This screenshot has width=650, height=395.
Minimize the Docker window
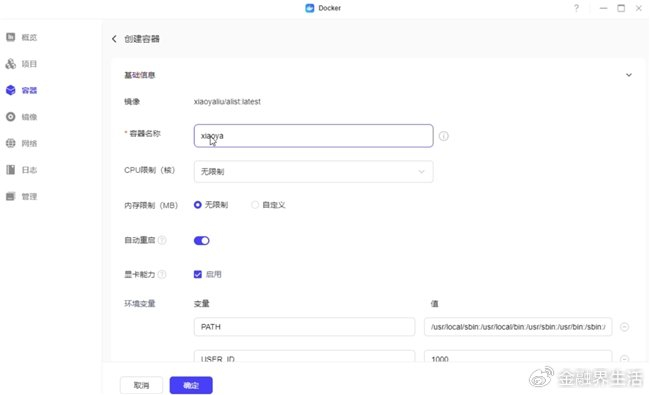coord(604,8)
